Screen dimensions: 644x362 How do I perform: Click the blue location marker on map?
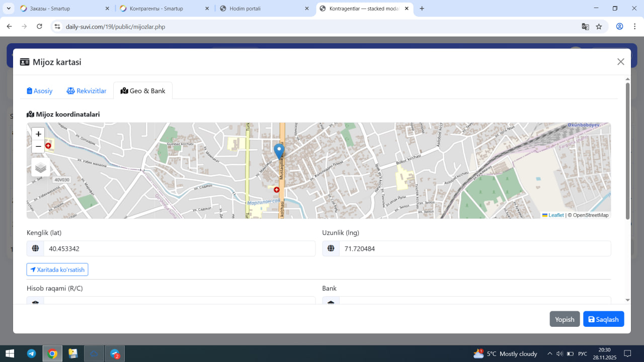(x=279, y=151)
